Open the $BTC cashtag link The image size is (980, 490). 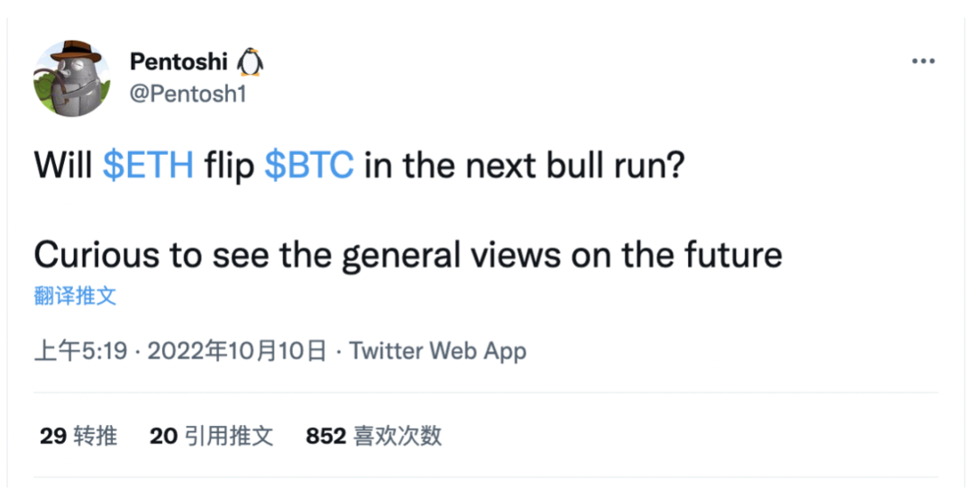click(x=309, y=166)
